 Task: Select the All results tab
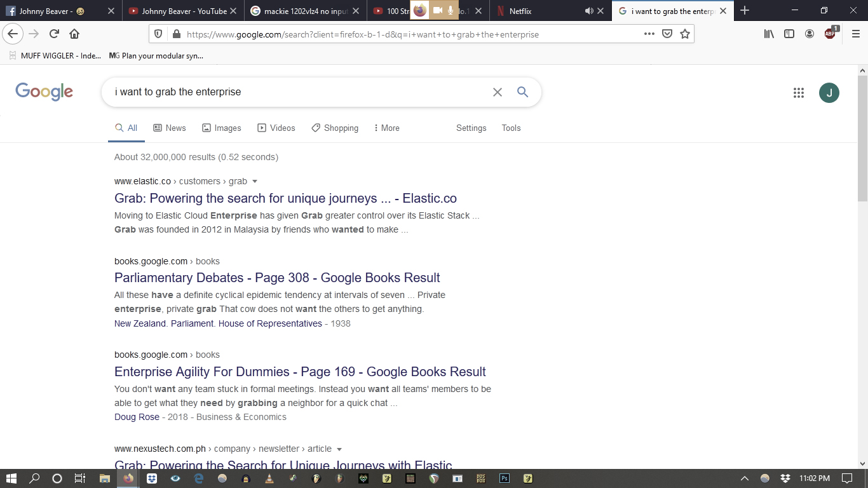[126, 128]
